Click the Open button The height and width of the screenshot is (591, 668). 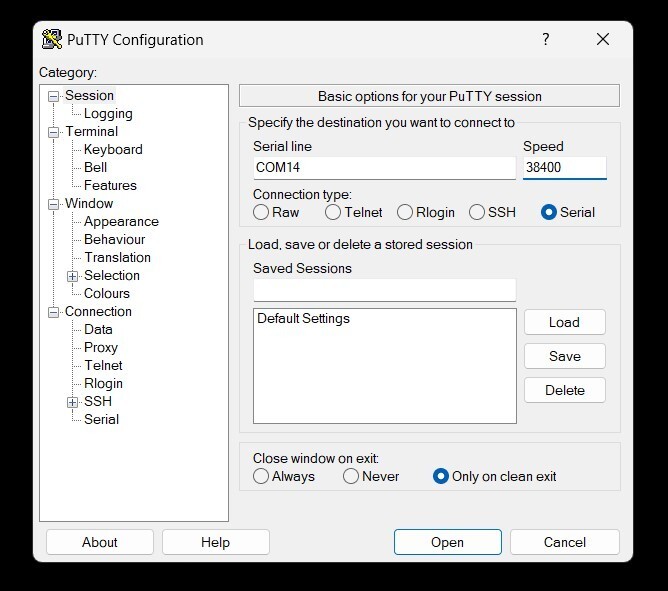pyautogui.click(x=447, y=542)
